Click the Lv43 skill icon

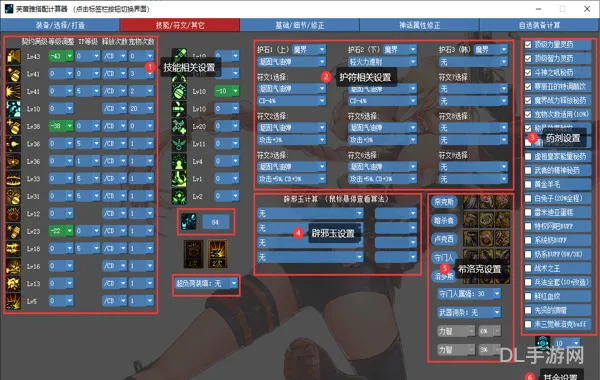click(13, 56)
